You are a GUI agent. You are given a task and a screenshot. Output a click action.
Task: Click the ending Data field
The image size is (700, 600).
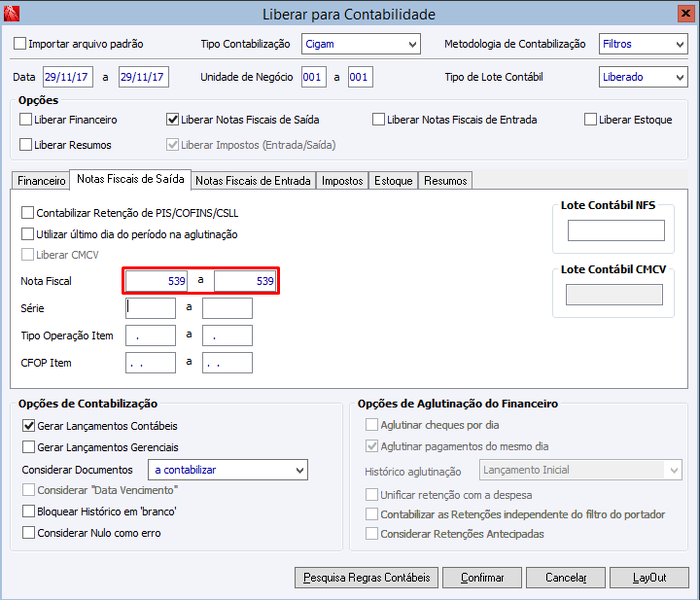143,77
